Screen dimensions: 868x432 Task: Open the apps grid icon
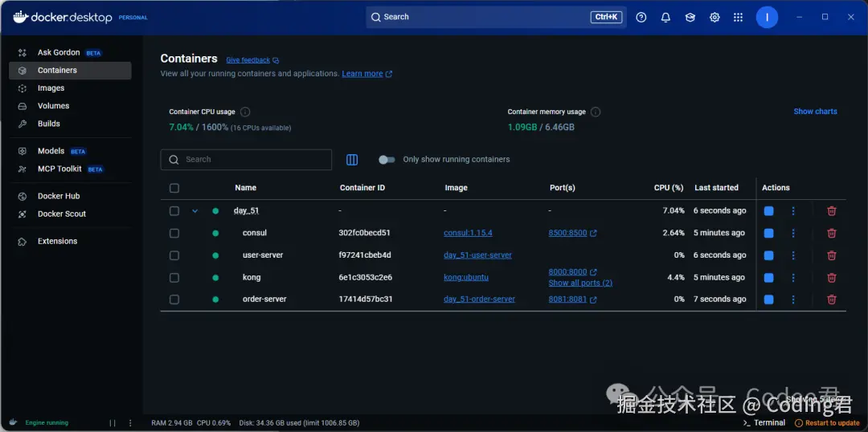(738, 17)
